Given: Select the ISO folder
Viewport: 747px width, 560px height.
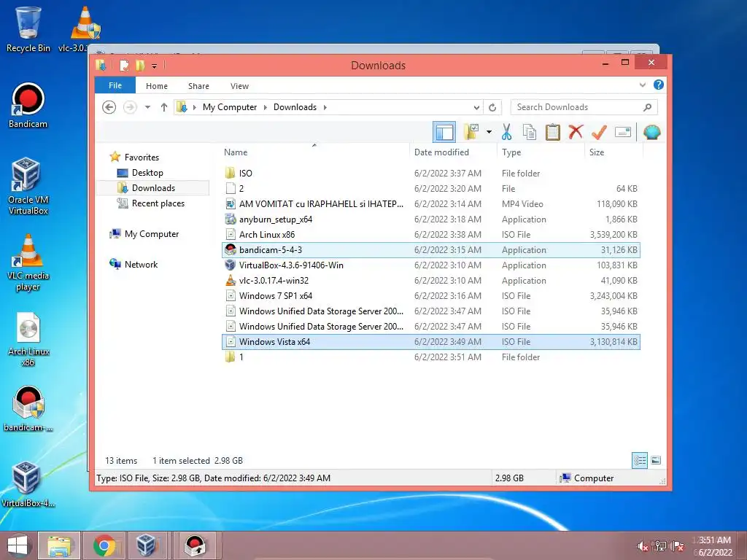Looking at the screenshot, I should tap(430, 174).
